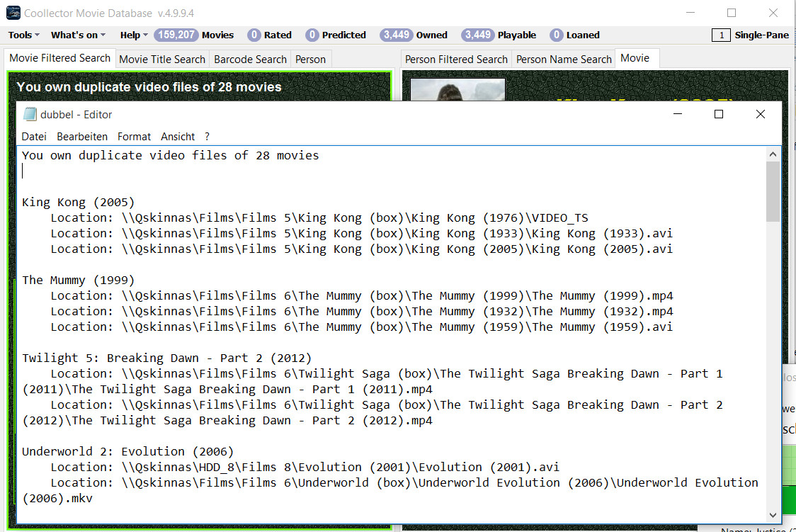Switch to Movie Filtered Search tab
The height and width of the screenshot is (532, 796).
click(x=60, y=58)
